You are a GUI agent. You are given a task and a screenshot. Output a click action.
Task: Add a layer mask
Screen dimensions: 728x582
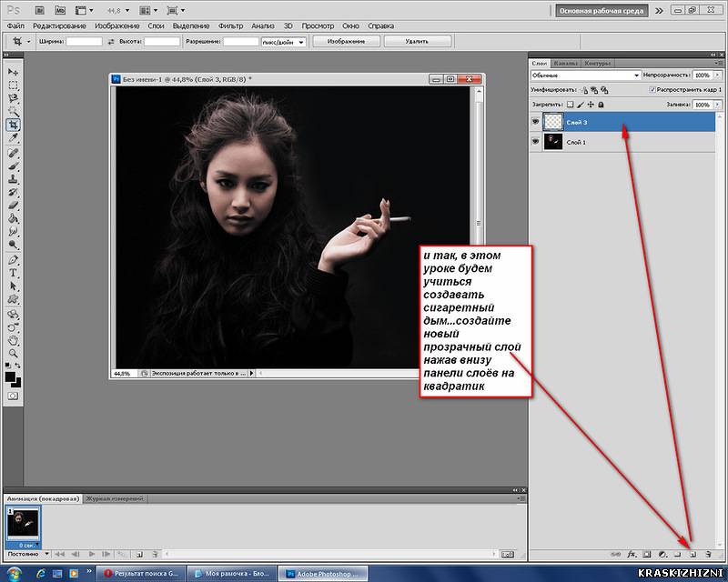pos(647,554)
